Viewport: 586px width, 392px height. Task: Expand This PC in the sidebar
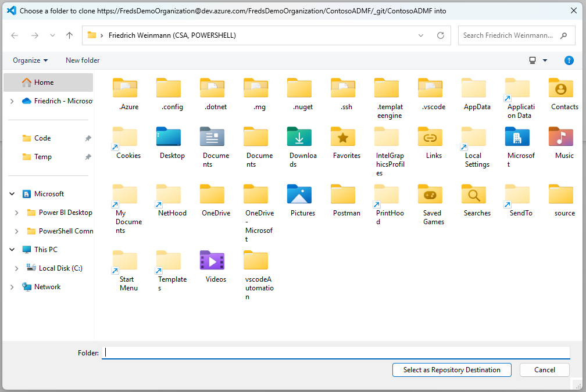click(x=12, y=249)
